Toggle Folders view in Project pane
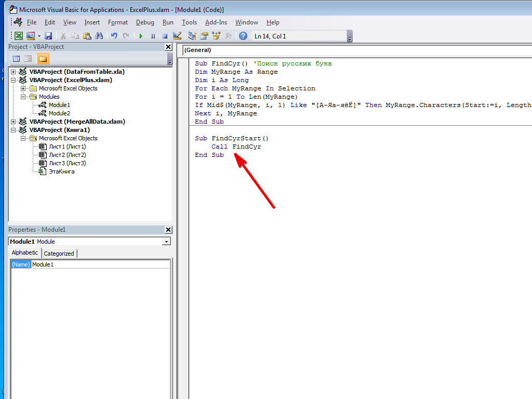Screen dimensions: 532x399 [43, 59]
